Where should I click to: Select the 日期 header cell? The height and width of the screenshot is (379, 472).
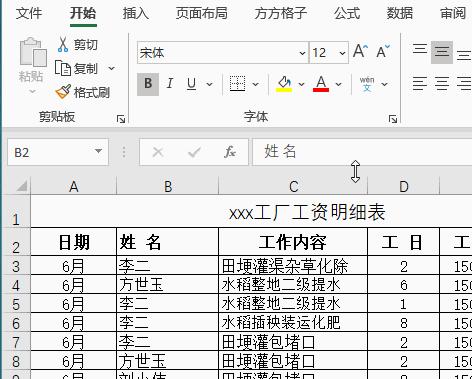(x=74, y=242)
